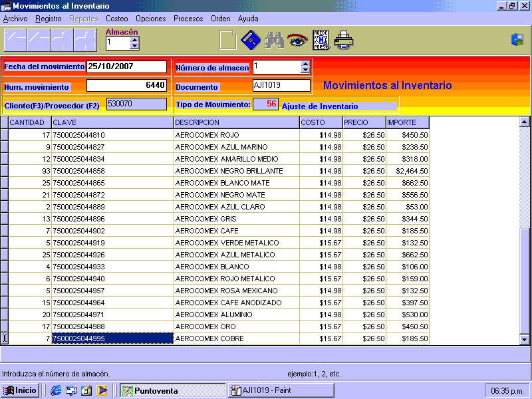This screenshot has height=399, width=532.
Task: Increase Almacén toolbar spinner value
Action: click(135, 40)
